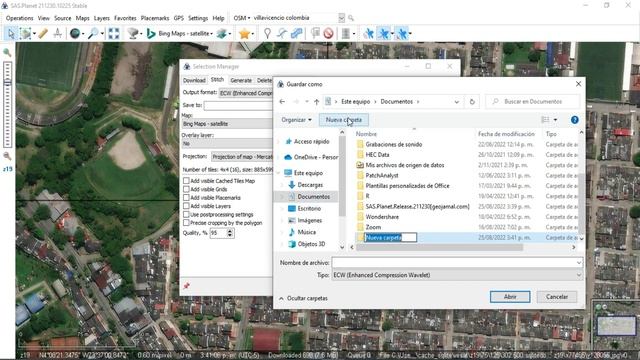The image size is (640, 360).
Task: Activate the selection rectangle tool
Action: 25,33
